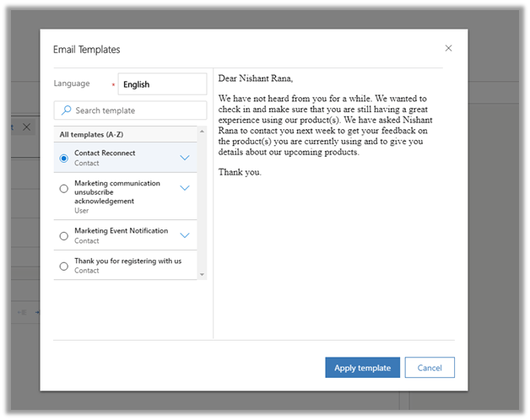Expand the Contact Reconnect template chevron
This screenshot has height=420, width=530.
pos(185,158)
